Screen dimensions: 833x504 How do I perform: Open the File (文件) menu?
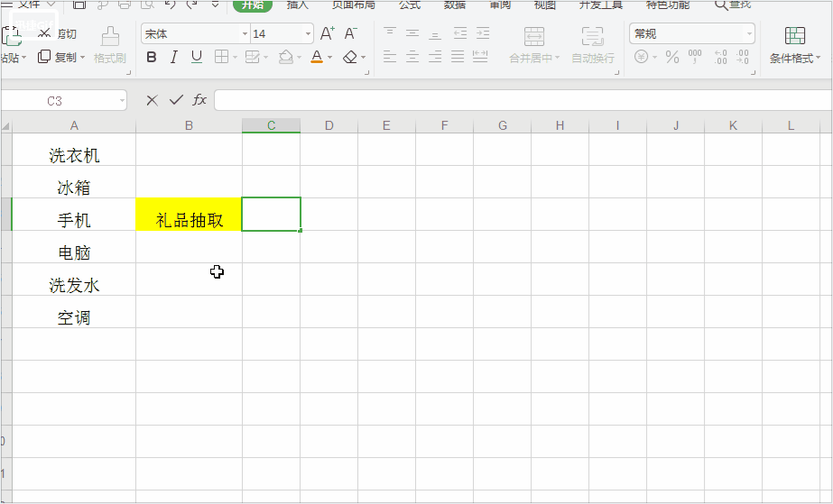(x=29, y=5)
